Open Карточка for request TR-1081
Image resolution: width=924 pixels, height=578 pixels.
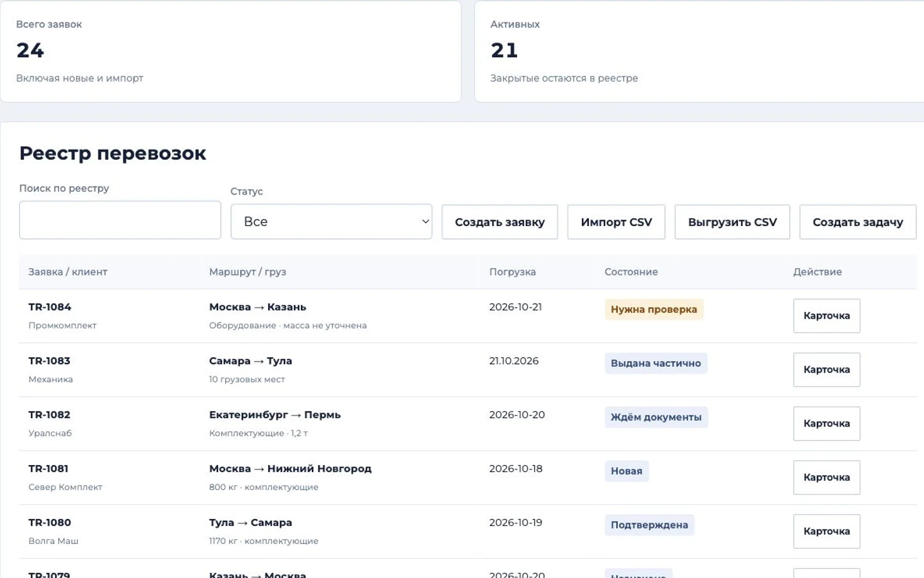point(826,478)
